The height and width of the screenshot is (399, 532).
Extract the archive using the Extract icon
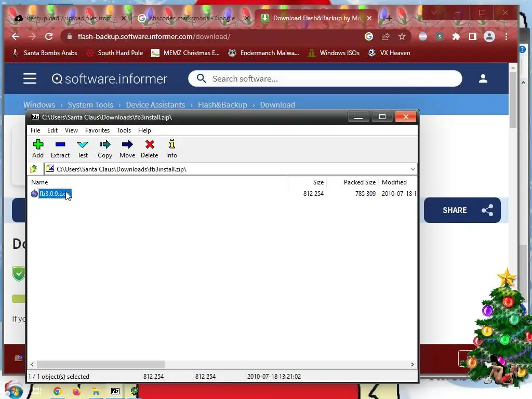[x=60, y=148]
